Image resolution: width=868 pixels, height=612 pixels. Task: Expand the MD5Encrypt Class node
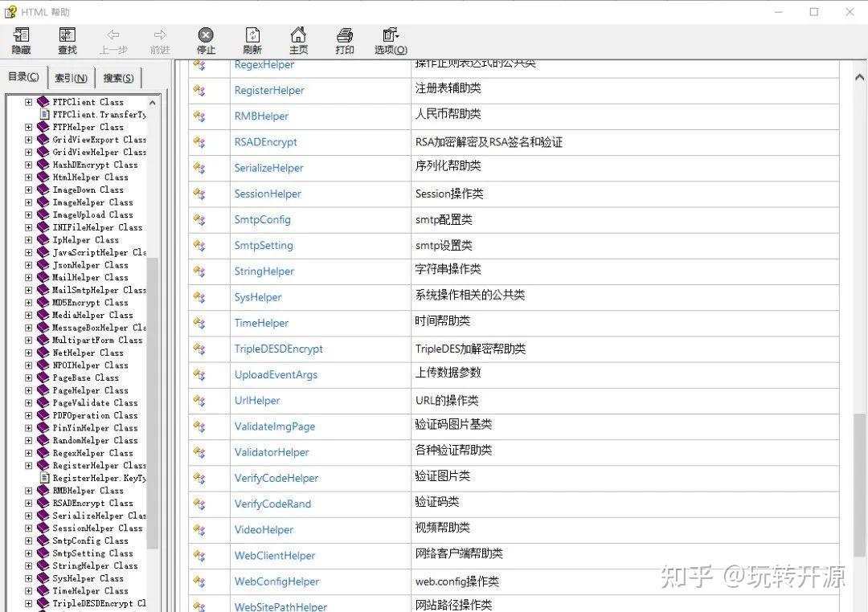point(28,303)
